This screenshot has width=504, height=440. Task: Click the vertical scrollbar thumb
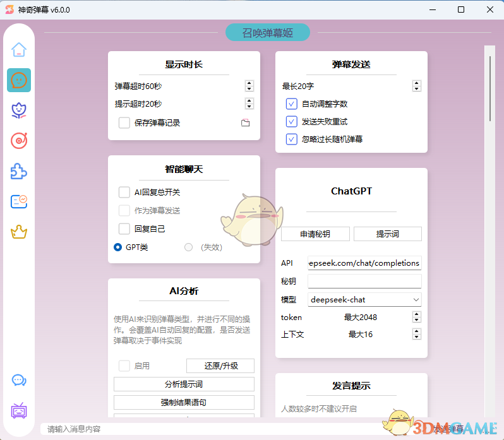pos(490,88)
